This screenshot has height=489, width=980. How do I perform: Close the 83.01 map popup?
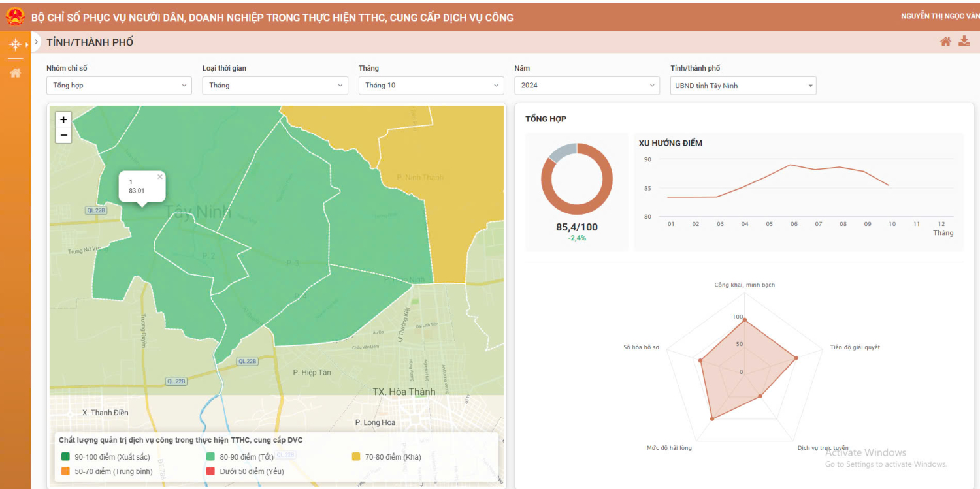160,176
